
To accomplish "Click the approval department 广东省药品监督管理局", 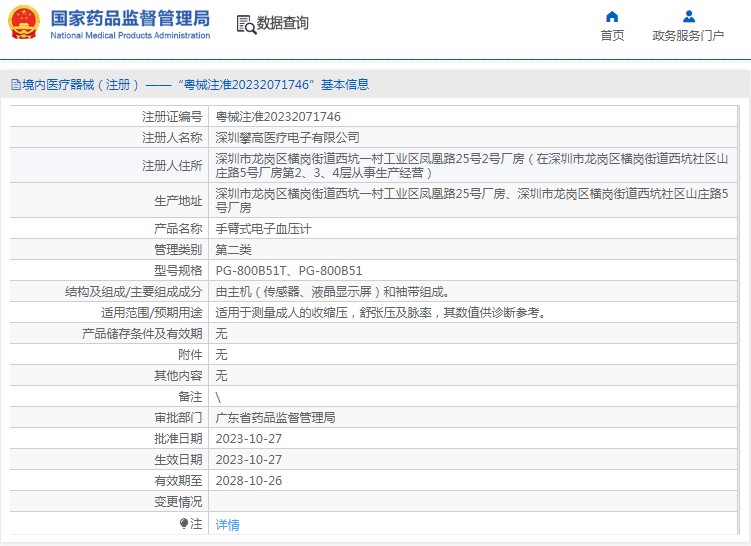I will pos(276,417).
